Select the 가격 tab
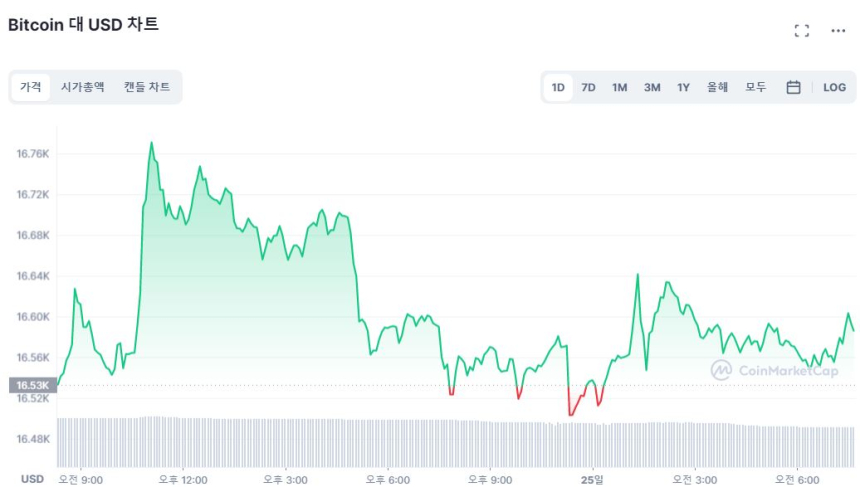 click(x=31, y=87)
